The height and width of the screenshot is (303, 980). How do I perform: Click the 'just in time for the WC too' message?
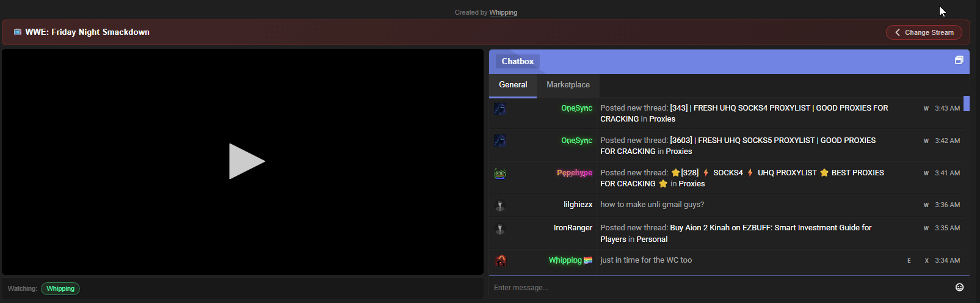(646, 260)
